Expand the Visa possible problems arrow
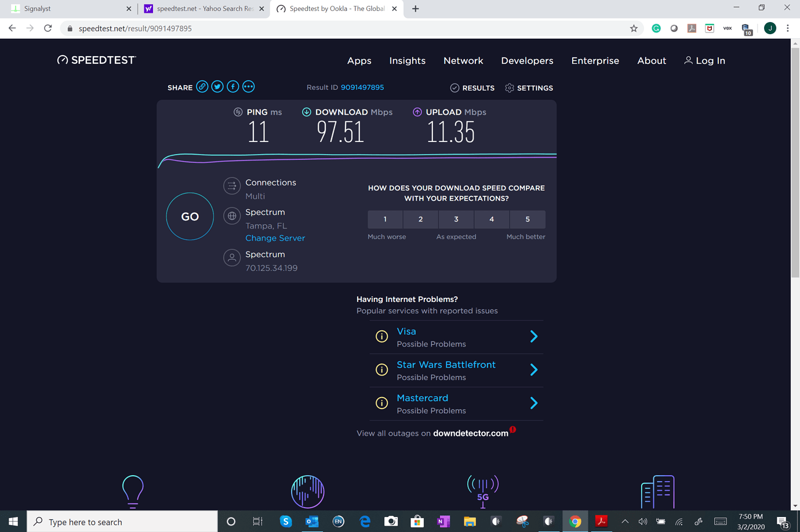800x532 pixels. (x=534, y=336)
